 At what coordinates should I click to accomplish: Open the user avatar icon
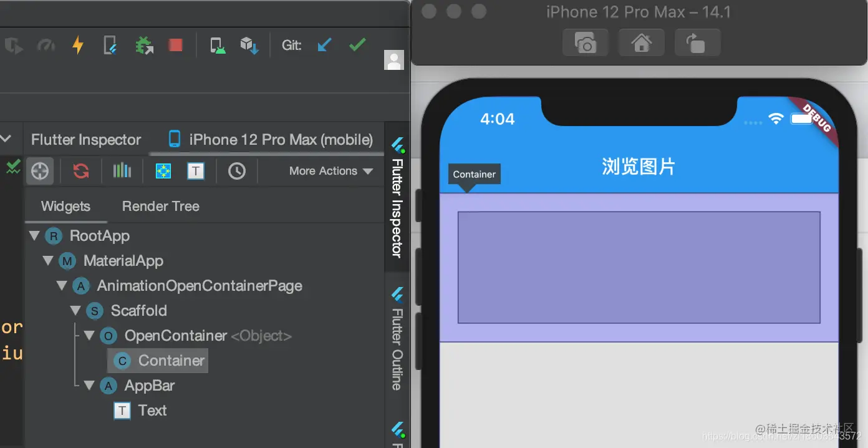(x=394, y=60)
